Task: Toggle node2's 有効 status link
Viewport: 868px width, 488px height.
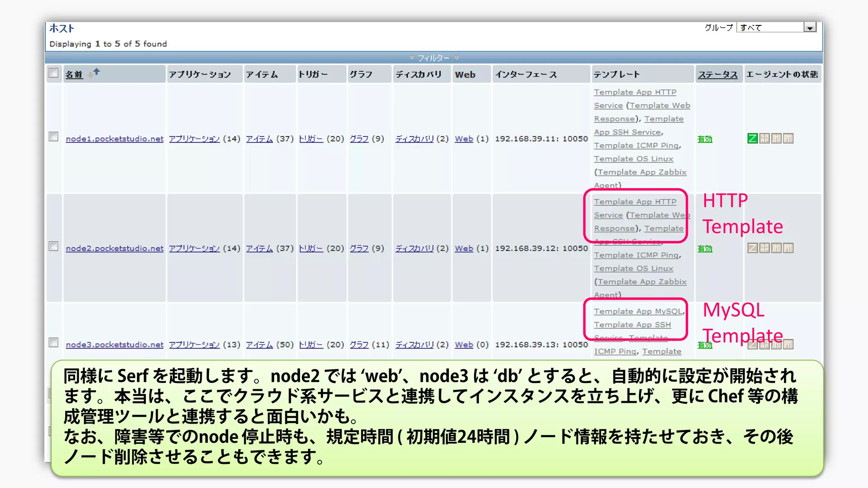Action: (705, 249)
